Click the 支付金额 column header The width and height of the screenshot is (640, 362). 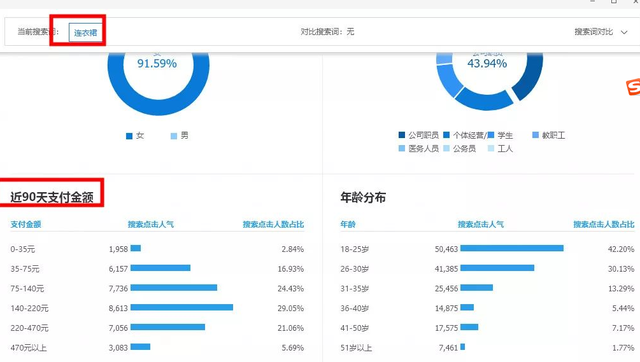pyautogui.click(x=26, y=224)
